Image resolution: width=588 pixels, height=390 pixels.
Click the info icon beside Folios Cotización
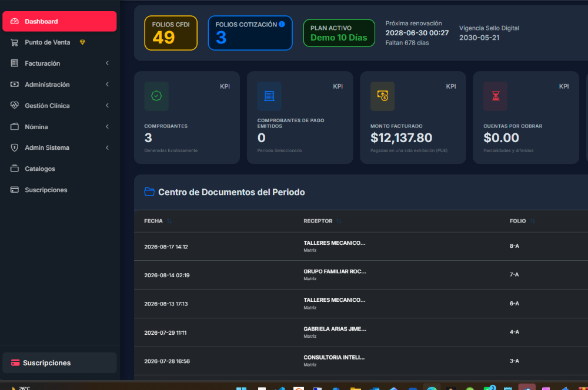point(282,24)
